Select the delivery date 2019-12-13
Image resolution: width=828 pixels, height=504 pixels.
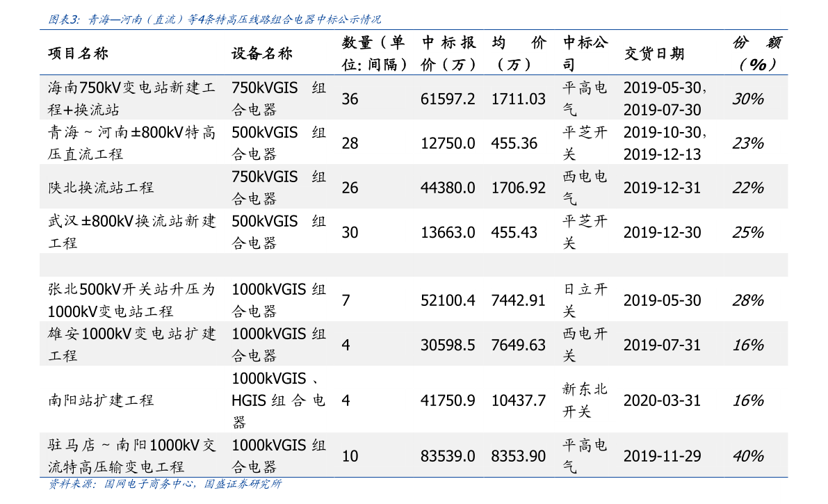pyautogui.click(x=662, y=154)
